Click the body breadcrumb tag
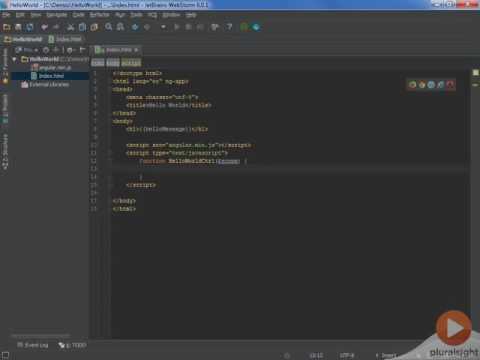The image size is (480, 360). click(113, 63)
